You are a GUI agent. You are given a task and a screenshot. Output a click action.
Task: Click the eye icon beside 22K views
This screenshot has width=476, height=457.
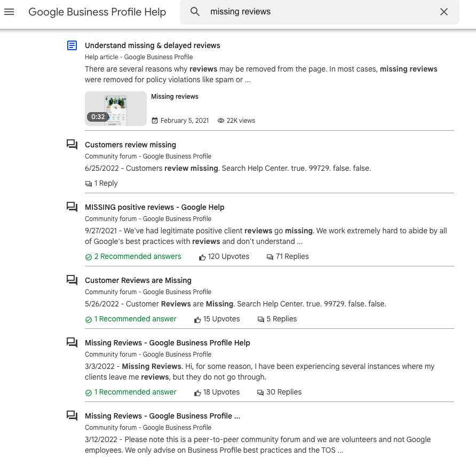(221, 121)
